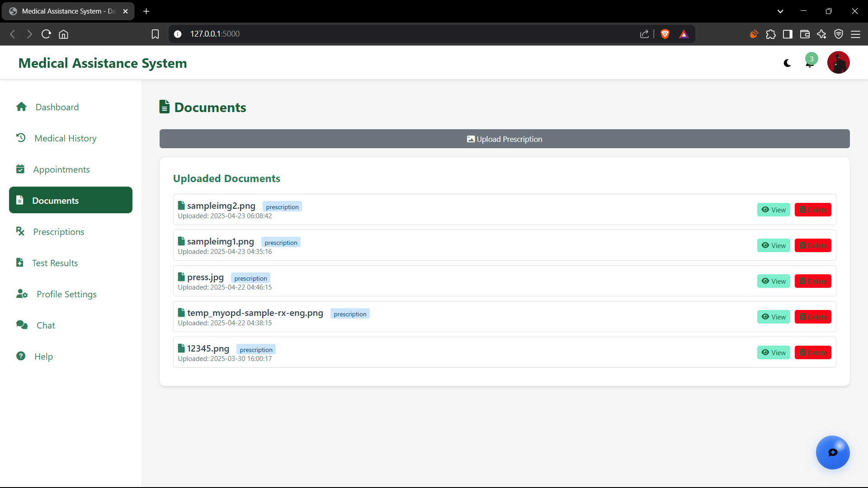Delete the 12345.png document

coord(813,352)
